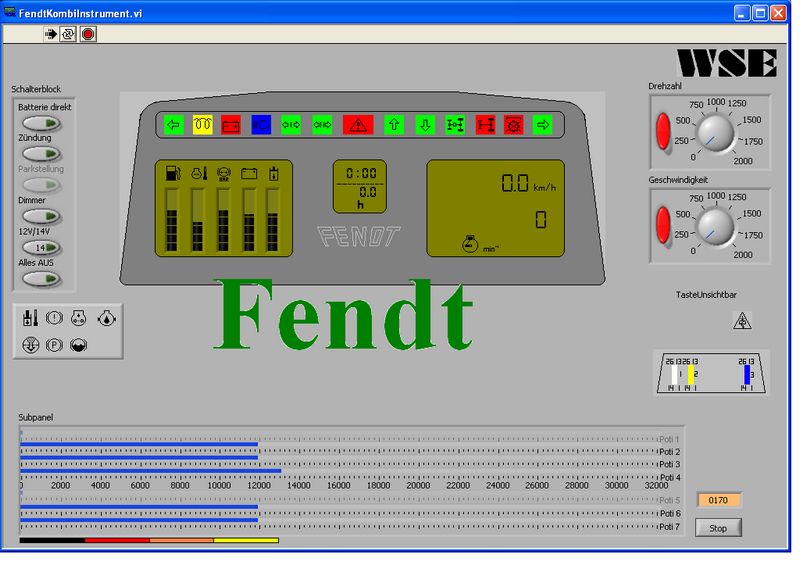The width and height of the screenshot is (800, 587).
Task: Click the Poti 4 slider bar
Action: pos(151,471)
